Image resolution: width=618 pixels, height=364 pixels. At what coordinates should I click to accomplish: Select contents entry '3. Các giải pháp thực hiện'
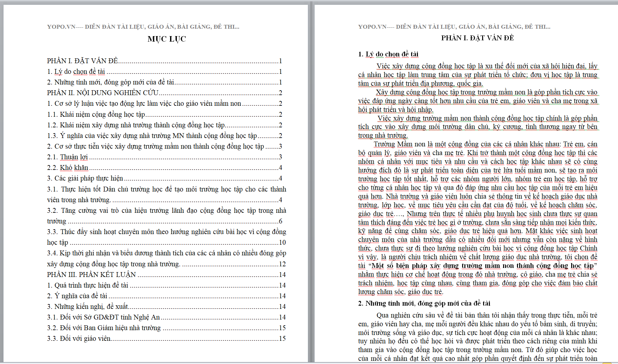[165, 178]
